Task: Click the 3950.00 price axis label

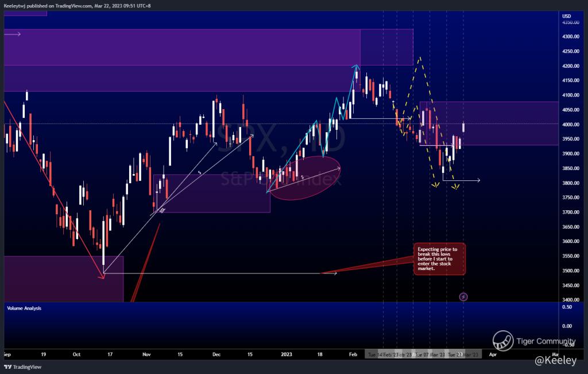Action: pos(570,139)
